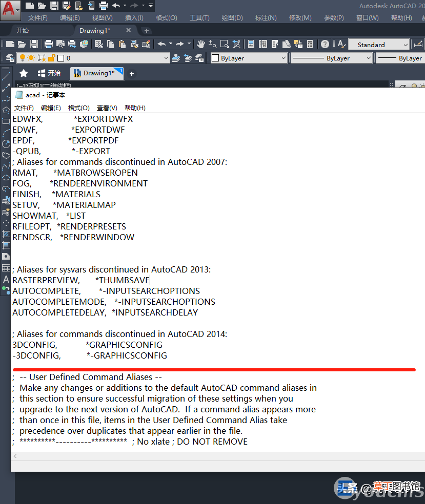
Task: Click Zoom Window icon
Action: click(224, 44)
